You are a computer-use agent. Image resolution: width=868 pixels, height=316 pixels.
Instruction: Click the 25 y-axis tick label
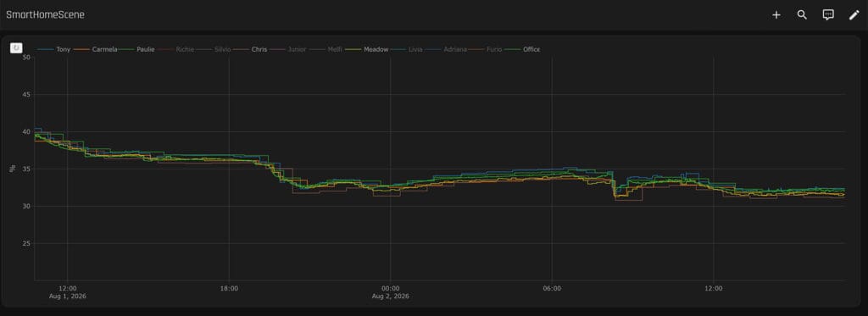click(x=25, y=243)
